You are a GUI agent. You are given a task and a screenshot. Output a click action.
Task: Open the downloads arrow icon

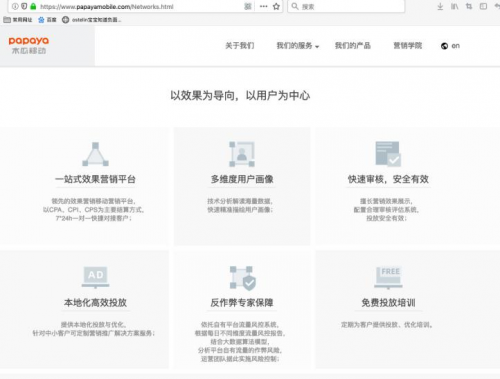(440, 6)
